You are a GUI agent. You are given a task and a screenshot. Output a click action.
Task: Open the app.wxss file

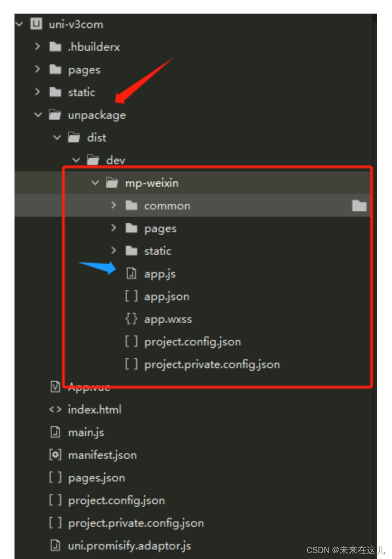pyautogui.click(x=168, y=319)
